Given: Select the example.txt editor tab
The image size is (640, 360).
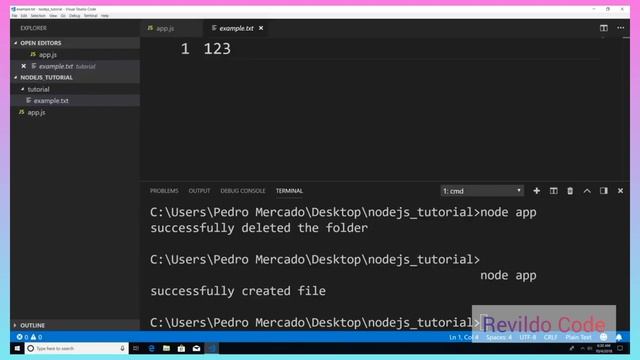Looking at the screenshot, I should point(236,29).
